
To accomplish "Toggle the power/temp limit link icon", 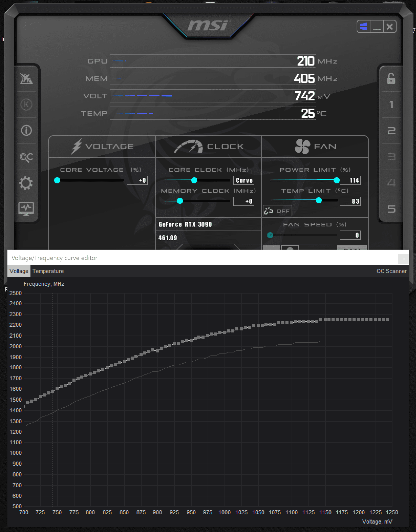I will [x=269, y=211].
